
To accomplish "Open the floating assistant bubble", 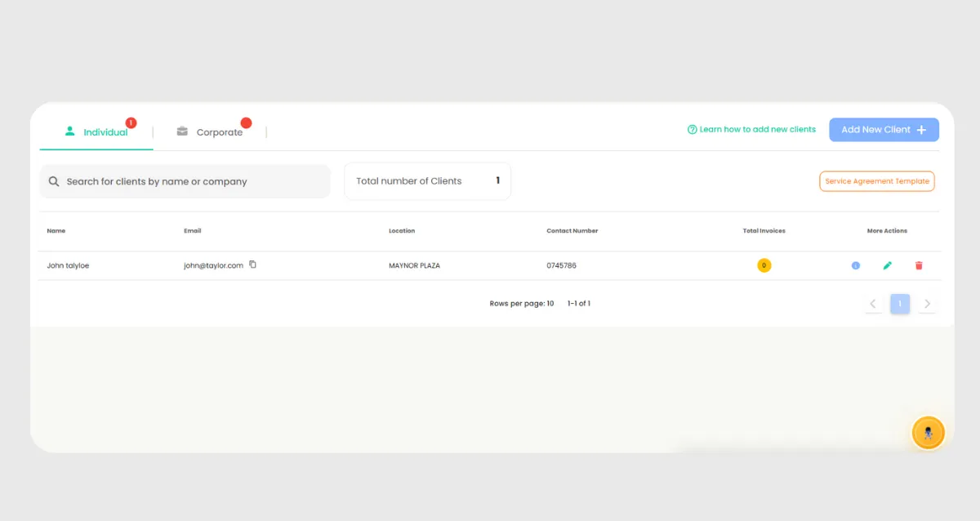I will pyautogui.click(x=928, y=432).
